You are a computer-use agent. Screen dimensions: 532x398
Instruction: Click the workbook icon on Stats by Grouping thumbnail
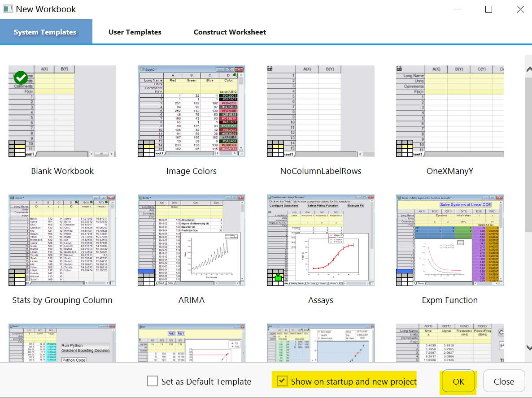[x=17, y=277]
